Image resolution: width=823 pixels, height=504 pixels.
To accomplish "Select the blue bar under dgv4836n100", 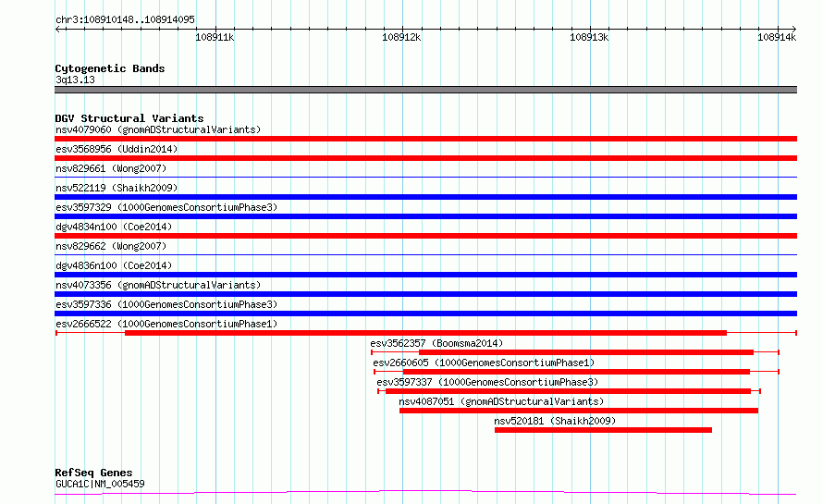I will tap(425, 275).
